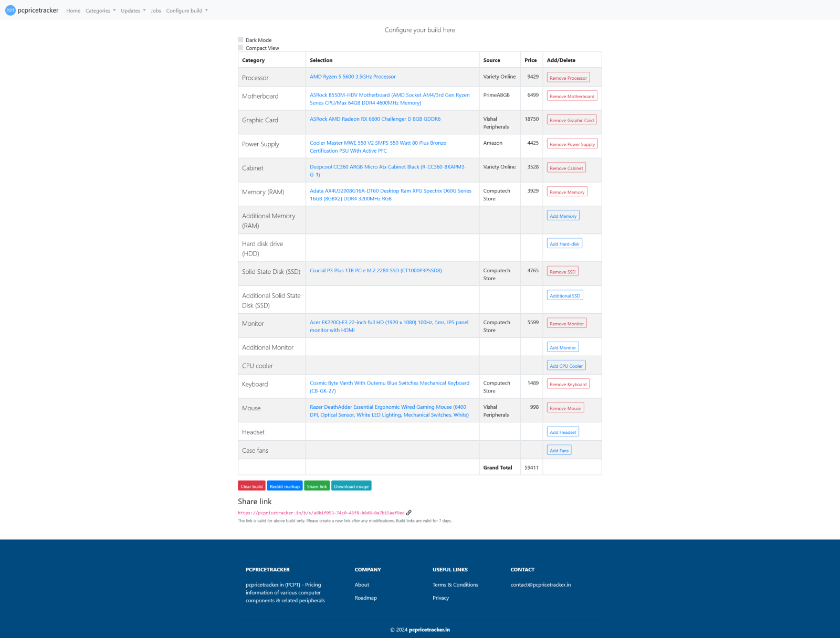Open Cosmic Byte Vanth keyboard link
The image size is (840, 638).
tap(390, 387)
